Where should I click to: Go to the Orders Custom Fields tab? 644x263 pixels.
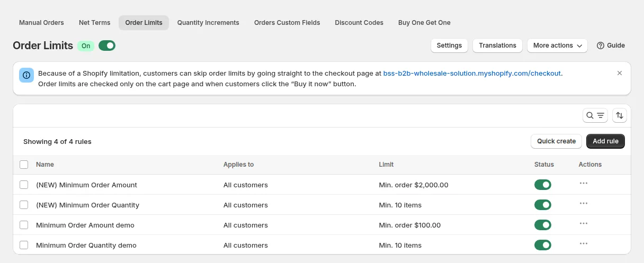pyautogui.click(x=287, y=23)
